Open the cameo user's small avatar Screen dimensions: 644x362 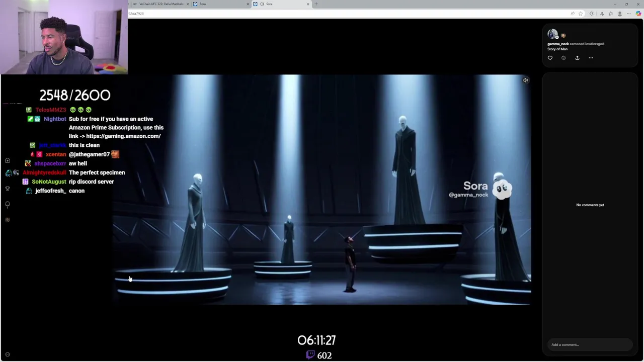coord(563,36)
